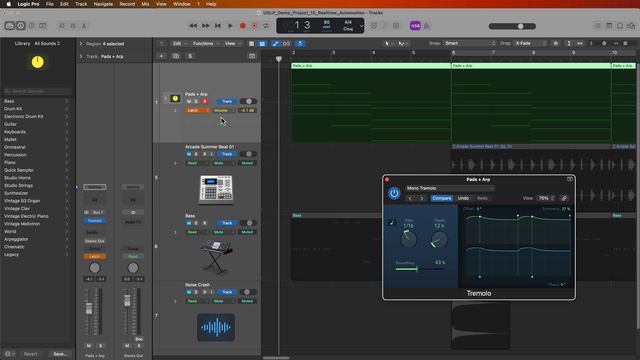Screen dimensions: 640x360
Task: Click Save button in Library panel
Action: pyautogui.click(x=60, y=354)
